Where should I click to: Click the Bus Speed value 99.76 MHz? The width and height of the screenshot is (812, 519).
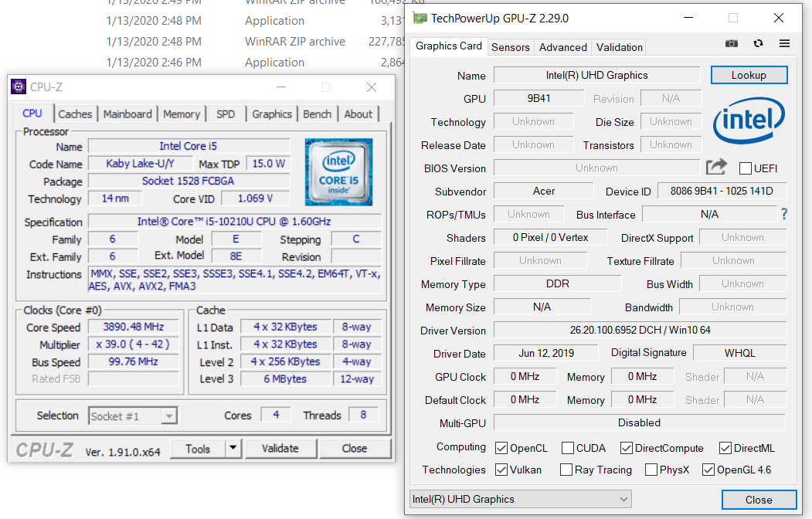(133, 361)
